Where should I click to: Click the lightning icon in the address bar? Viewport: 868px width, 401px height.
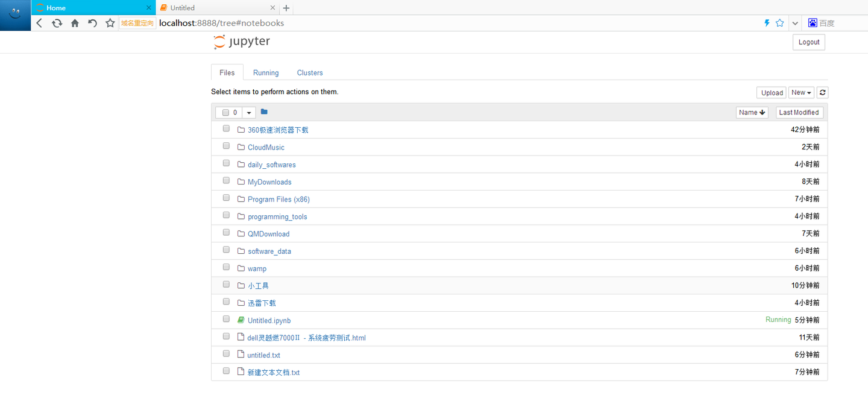click(766, 22)
